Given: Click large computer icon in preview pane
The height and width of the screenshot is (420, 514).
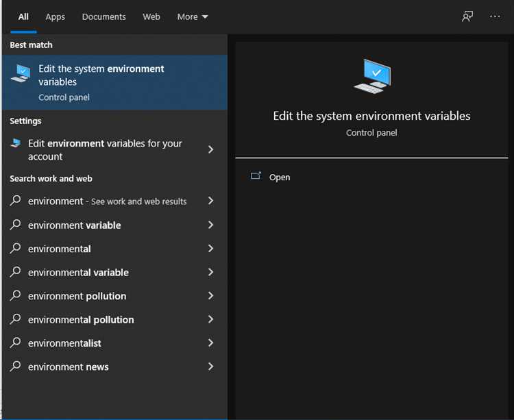Looking at the screenshot, I should click(373, 76).
